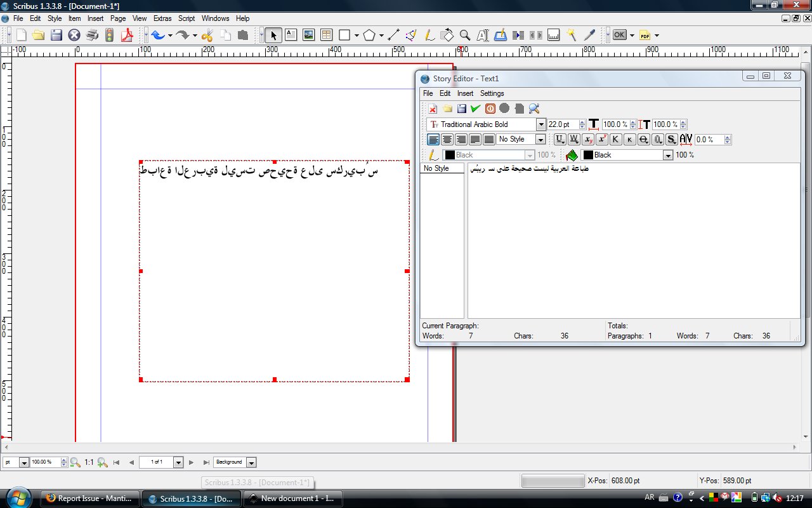
Task: Select the Insert Text Frame tool
Action: point(291,35)
